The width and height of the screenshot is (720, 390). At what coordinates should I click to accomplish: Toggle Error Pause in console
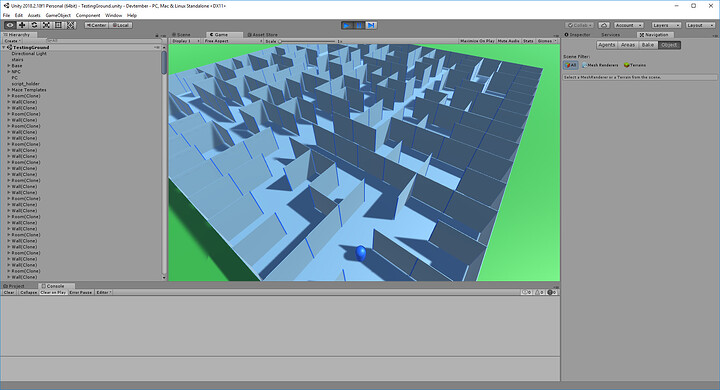(81, 293)
